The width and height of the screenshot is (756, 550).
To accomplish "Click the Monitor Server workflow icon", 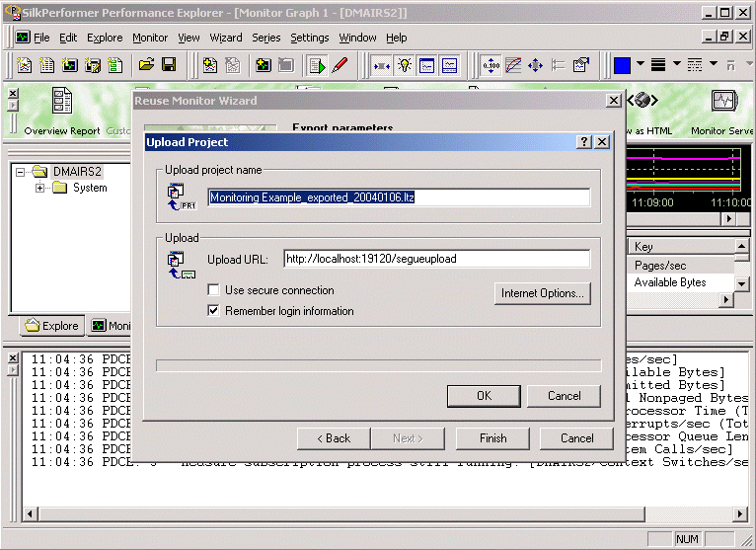I will (725, 102).
